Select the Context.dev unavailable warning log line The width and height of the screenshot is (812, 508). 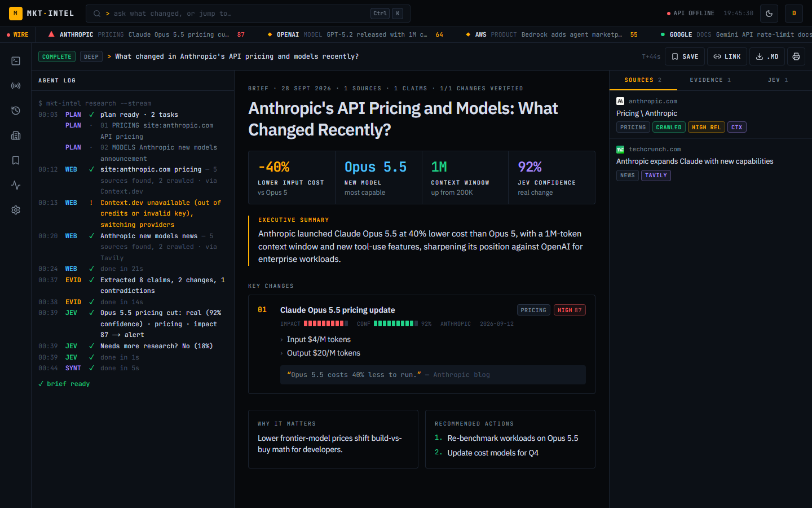[x=133, y=213]
